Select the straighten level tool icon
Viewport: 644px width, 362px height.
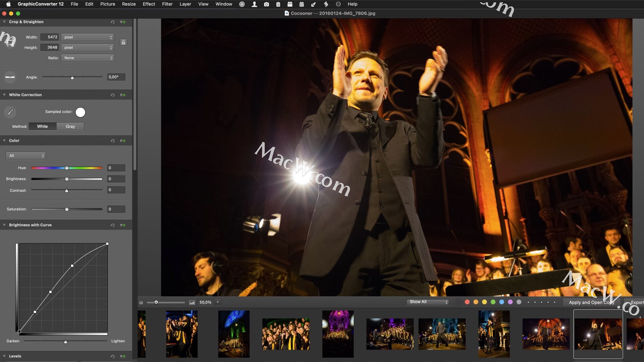[10, 77]
